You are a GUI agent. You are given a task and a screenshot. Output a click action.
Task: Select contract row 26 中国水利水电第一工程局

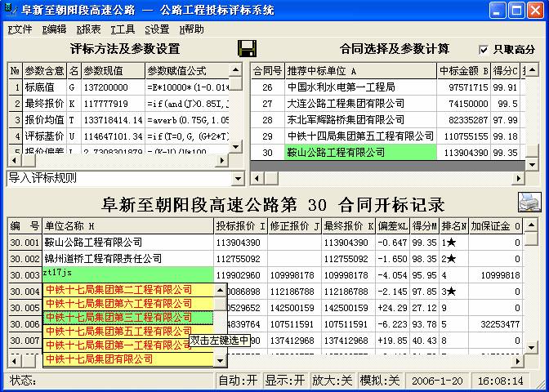[x=360, y=87]
